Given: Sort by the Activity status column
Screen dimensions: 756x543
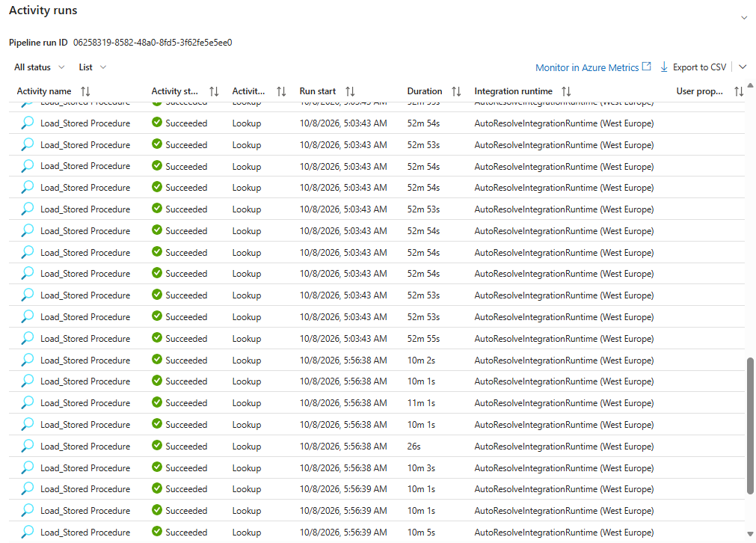Looking at the screenshot, I should click(214, 91).
